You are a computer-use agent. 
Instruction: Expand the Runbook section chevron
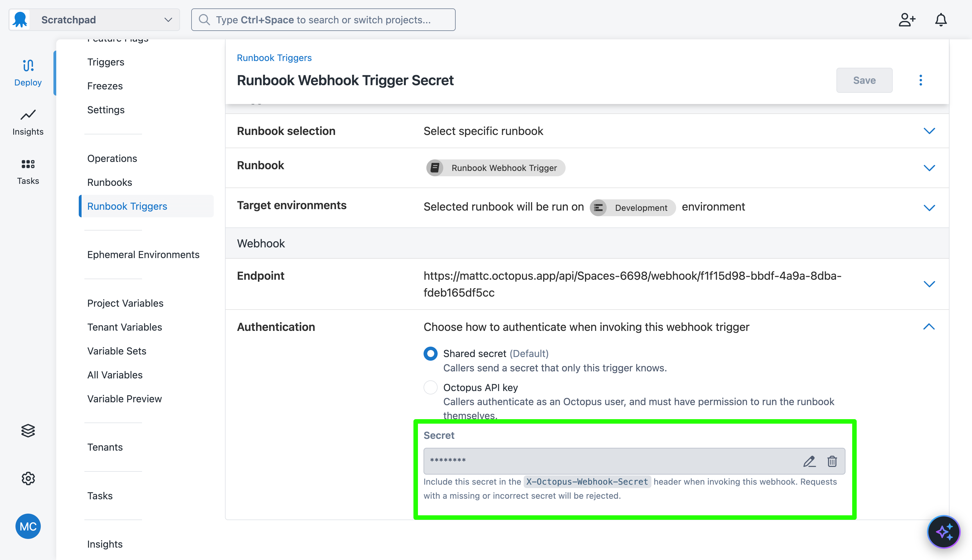[929, 168]
